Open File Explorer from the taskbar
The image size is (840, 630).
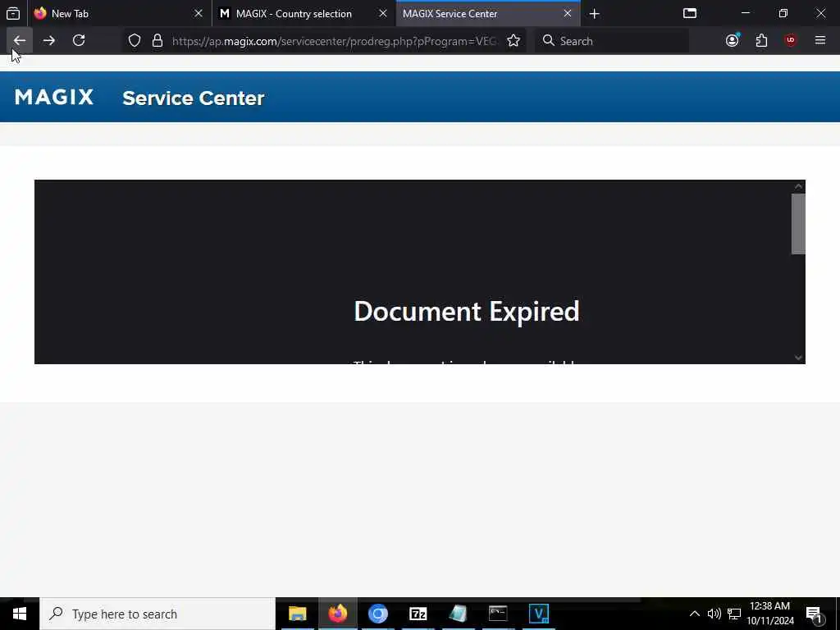(x=297, y=614)
